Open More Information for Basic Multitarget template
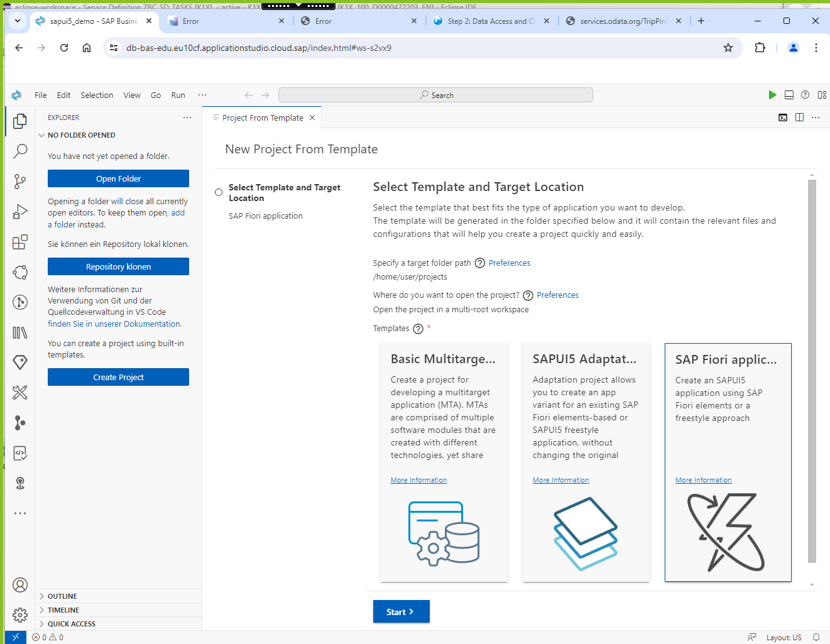 pos(419,480)
